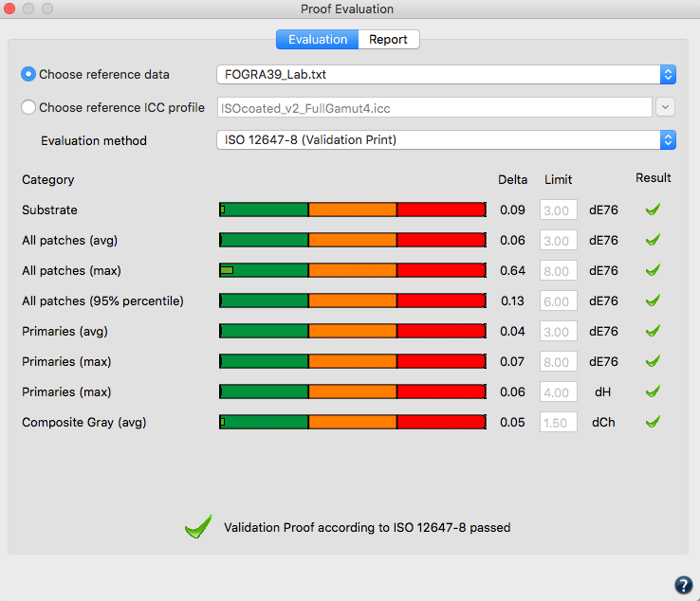The width and height of the screenshot is (700, 601).
Task: Click the All patches (avg) result checkmark
Action: coord(653,240)
